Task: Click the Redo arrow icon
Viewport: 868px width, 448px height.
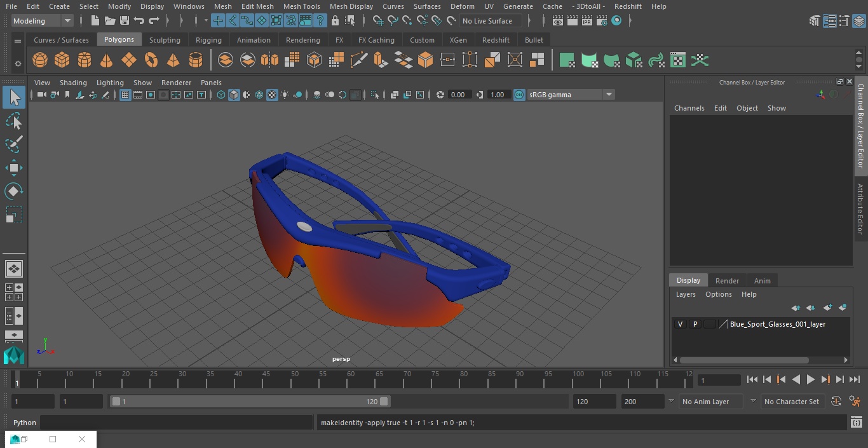Action: pos(154,21)
